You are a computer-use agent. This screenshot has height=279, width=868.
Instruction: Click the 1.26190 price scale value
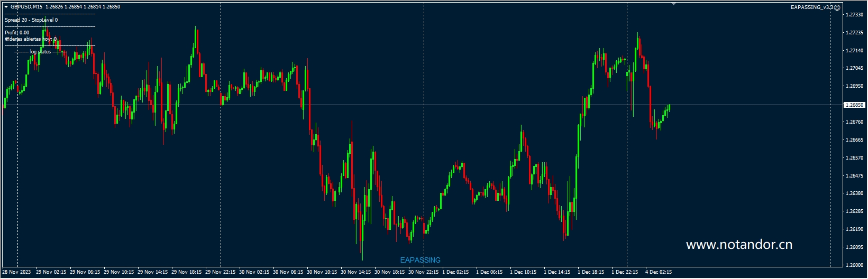point(854,229)
